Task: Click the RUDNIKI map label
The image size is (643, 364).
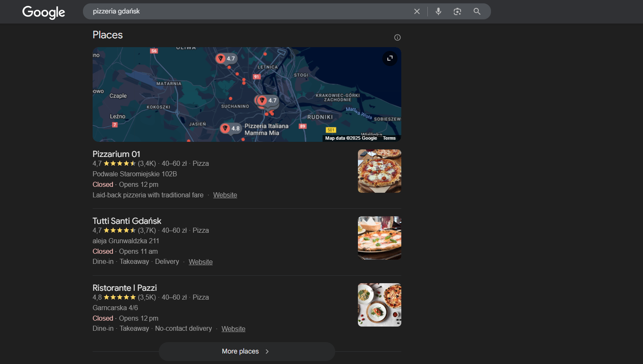Action: click(x=320, y=117)
